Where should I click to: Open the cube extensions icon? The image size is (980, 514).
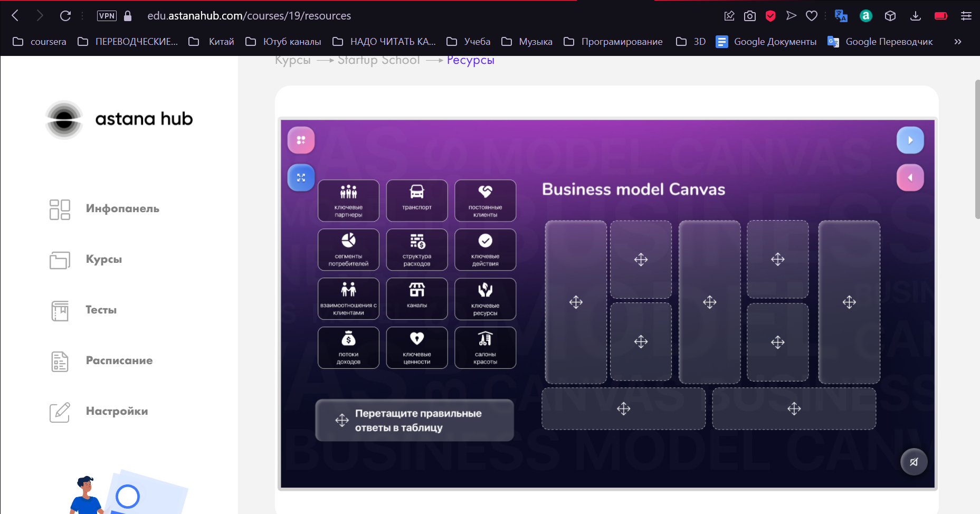point(890,16)
